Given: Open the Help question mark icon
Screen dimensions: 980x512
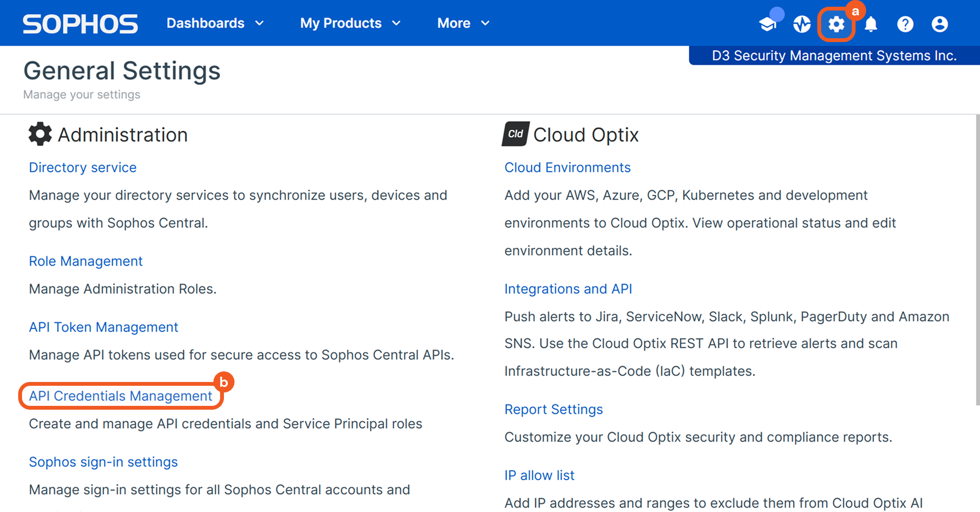Looking at the screenshot, I should [x=905, y=24].
